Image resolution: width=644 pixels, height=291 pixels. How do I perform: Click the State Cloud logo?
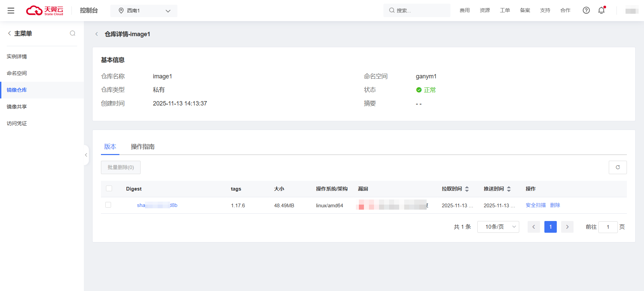tap(45, 11)
